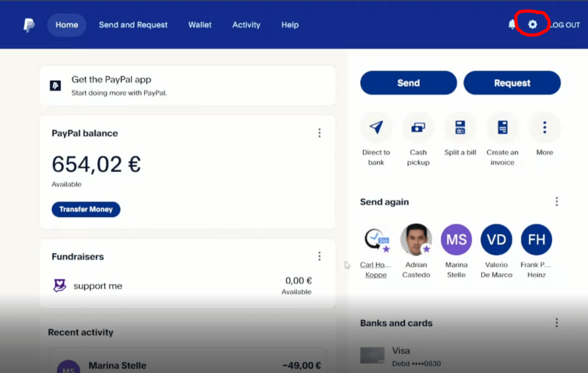The image size is (588, 373).
Task: Open Send again options menu
Action: coord(557,202)
